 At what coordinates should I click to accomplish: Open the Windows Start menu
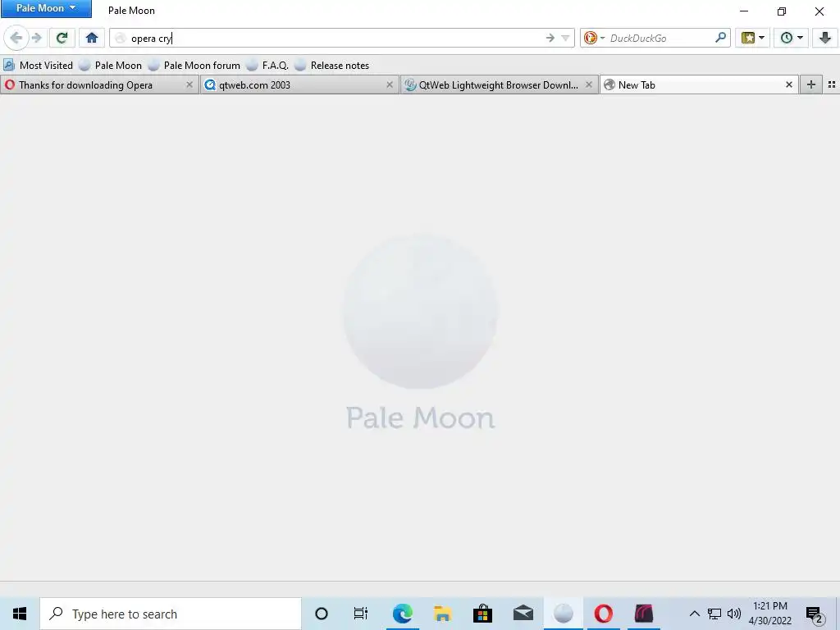pyautogui.click(x=20, y=614)
